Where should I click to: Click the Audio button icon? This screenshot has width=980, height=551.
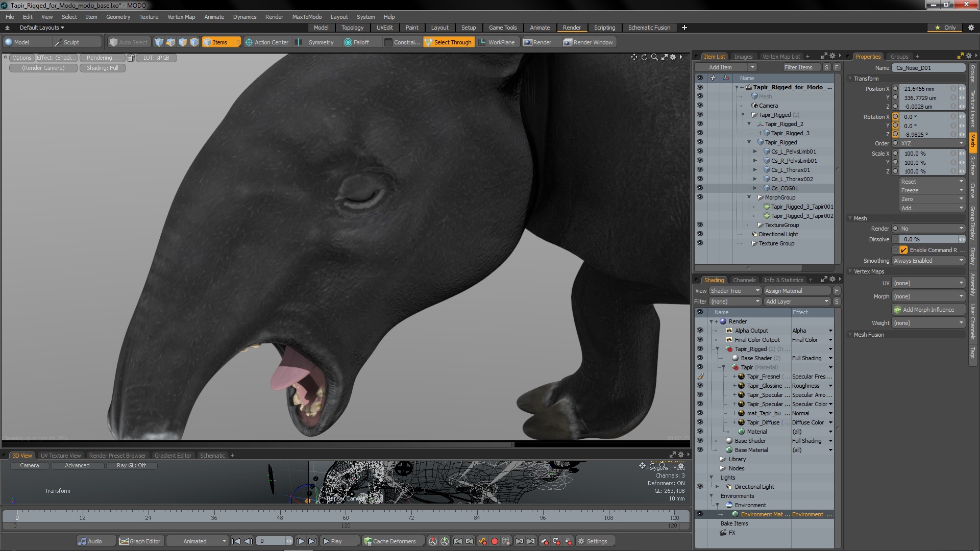point(82,541)
